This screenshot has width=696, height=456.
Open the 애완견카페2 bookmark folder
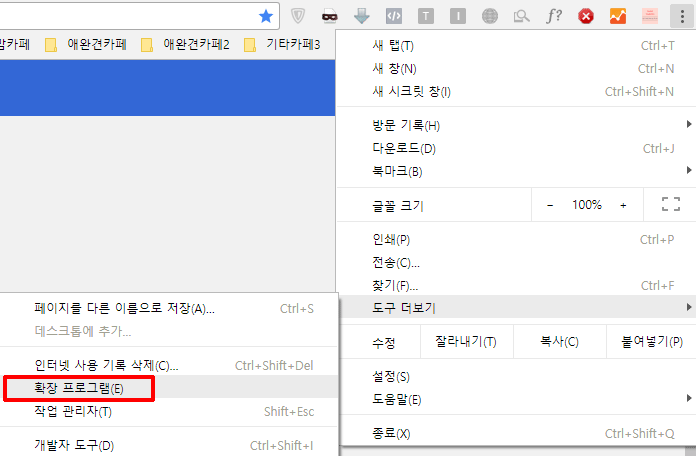(x=185, y=44)
